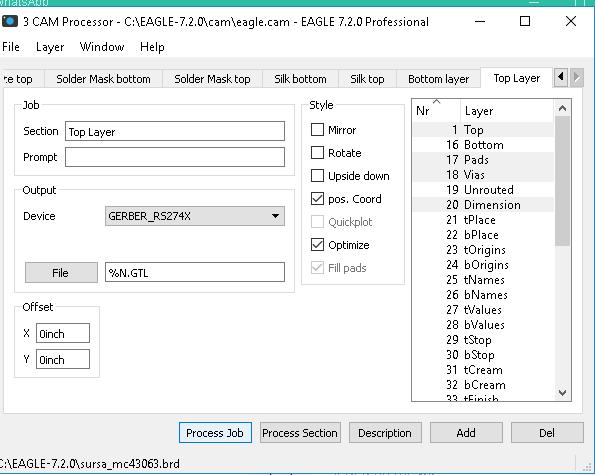
Task: Toggle the Fill pads checkbox
Action: 317,268
